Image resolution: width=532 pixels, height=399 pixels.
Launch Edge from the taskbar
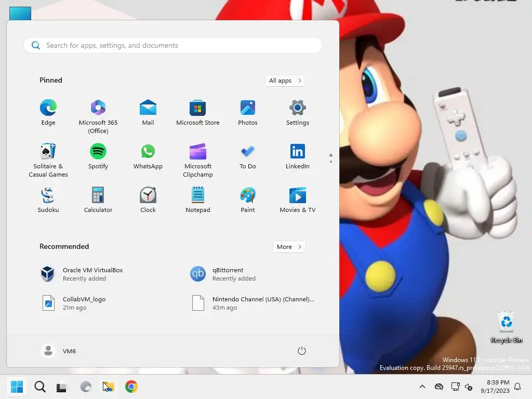tap(86, 387)
